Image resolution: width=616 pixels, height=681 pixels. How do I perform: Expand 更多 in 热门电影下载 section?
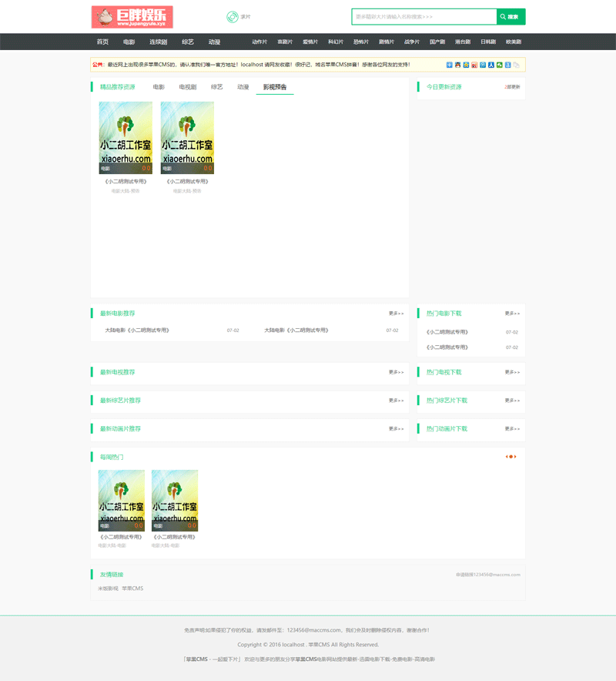[512, 314]
